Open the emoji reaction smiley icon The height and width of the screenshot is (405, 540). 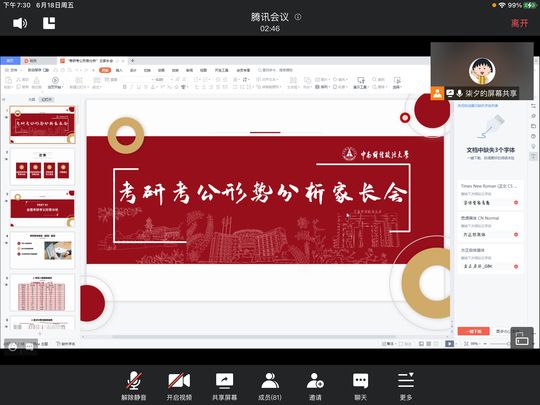[13, 347]
